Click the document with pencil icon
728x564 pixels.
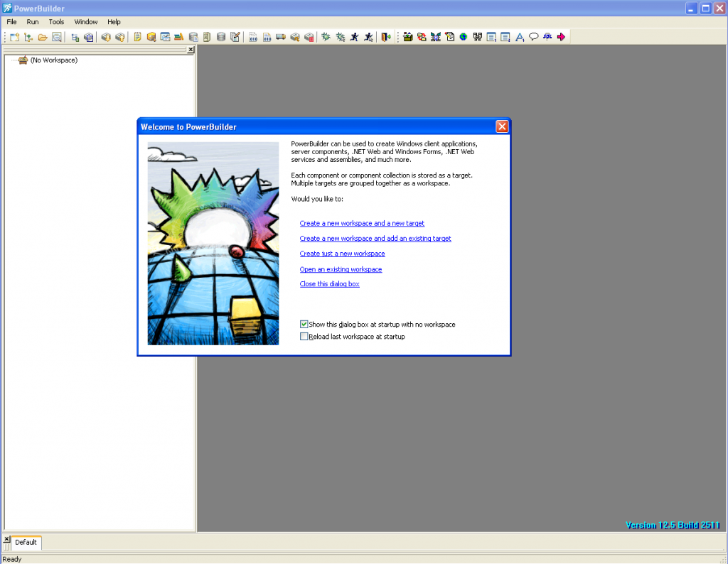[x=449, y=37]
